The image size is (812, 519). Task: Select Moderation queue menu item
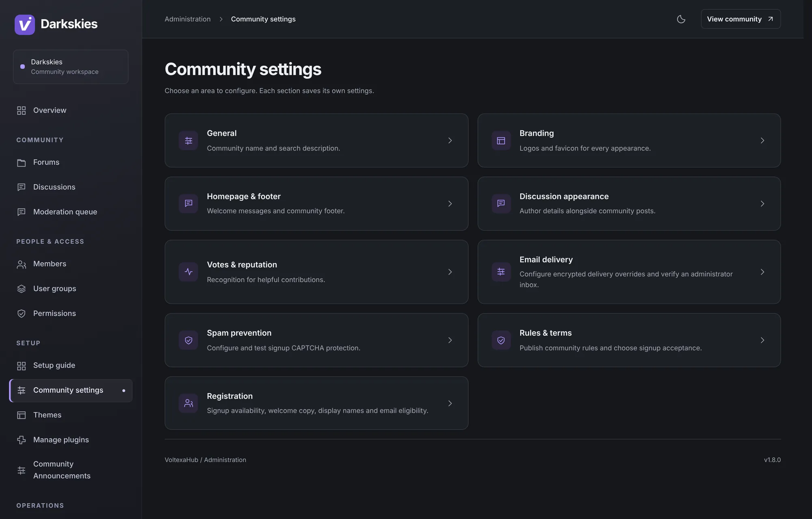click(71, 212)
